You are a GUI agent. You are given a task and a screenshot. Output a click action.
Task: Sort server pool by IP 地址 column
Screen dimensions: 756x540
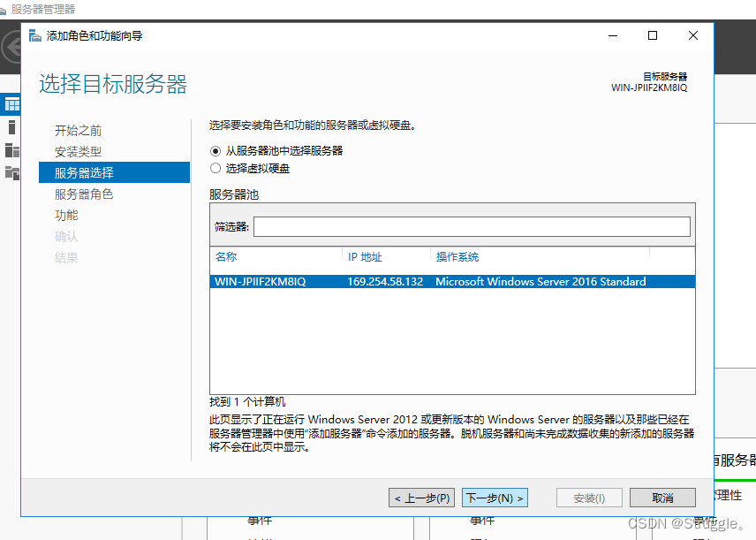(x=365, y=257)
